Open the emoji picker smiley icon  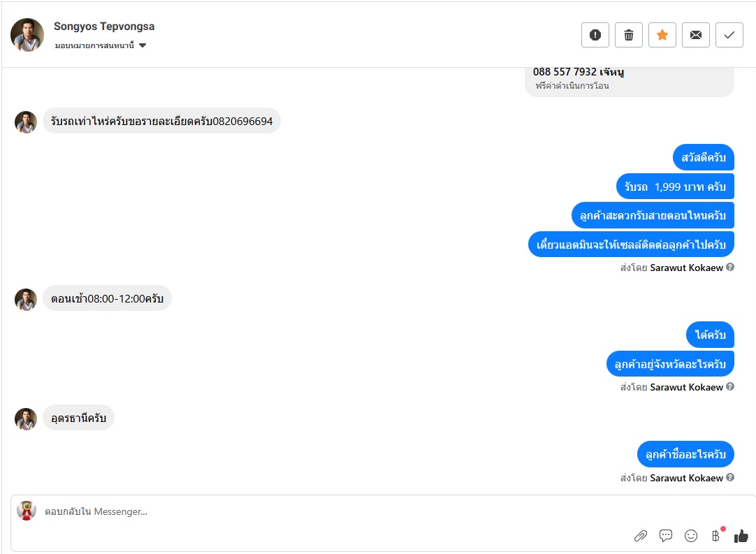[x=691, y=536]
